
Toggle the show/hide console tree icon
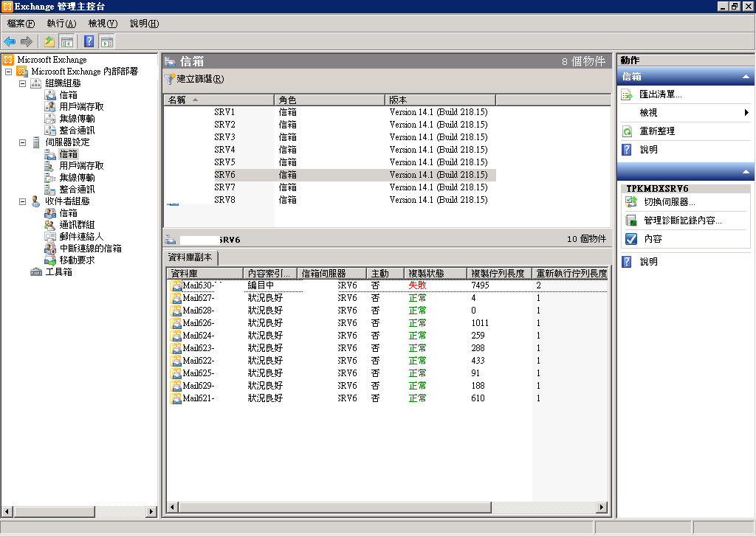(x=67, y=42)
